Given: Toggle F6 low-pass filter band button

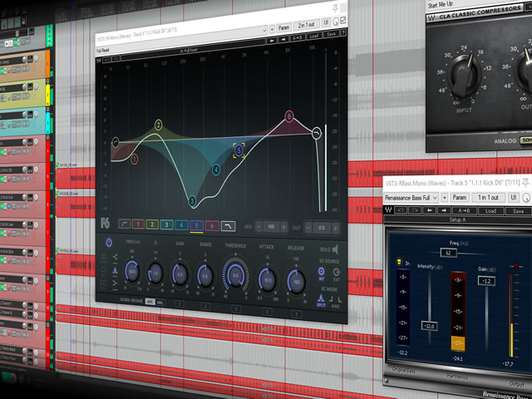Looking at the screenshot, I should pos(229,226).
